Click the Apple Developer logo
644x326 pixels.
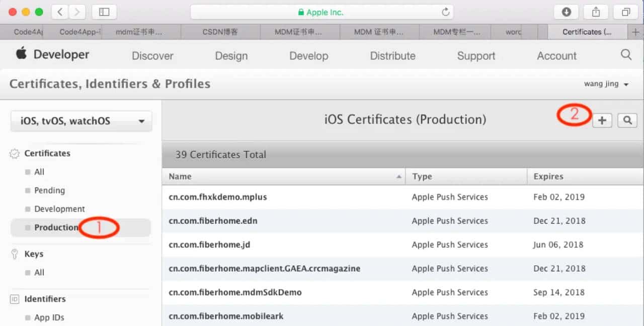coord(21,54)
